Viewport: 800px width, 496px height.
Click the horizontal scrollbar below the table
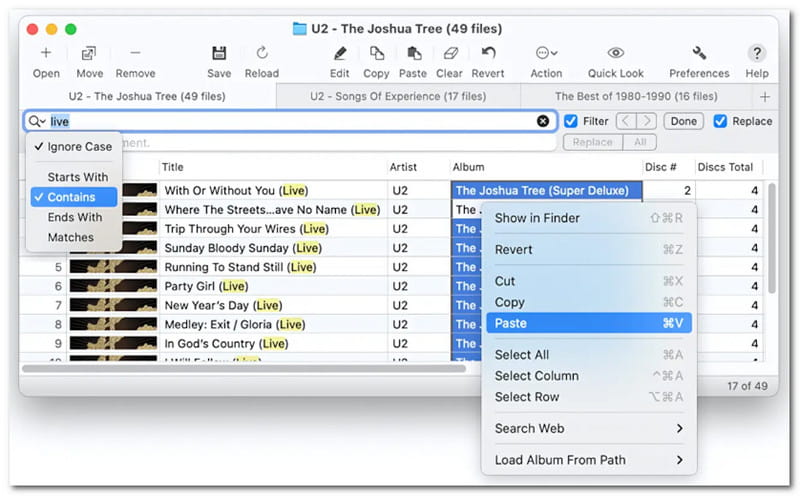pyautogui.click(x=244, y=368)
